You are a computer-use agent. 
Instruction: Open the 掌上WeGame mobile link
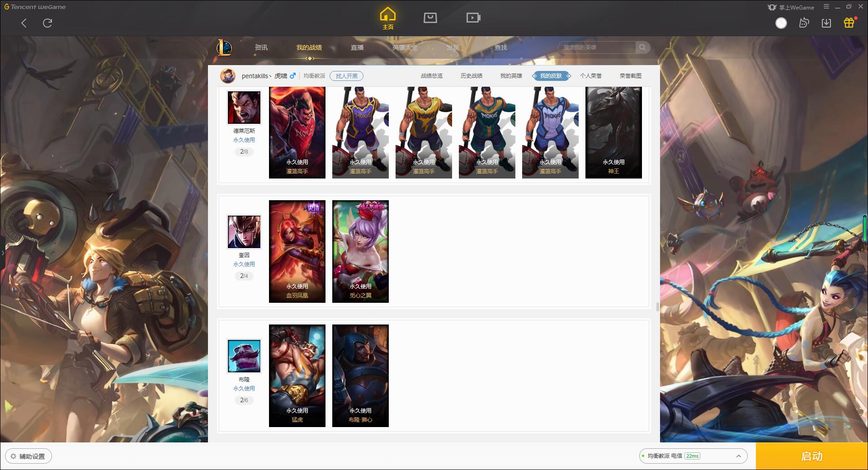791,7
